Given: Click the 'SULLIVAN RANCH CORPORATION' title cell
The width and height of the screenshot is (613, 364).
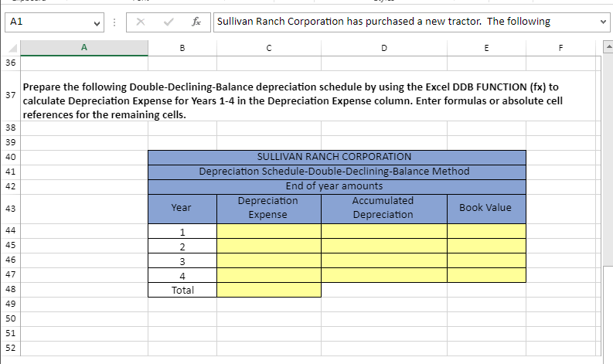Looking at the screenshot, I should pyautogui.click(x=337, y=157).
